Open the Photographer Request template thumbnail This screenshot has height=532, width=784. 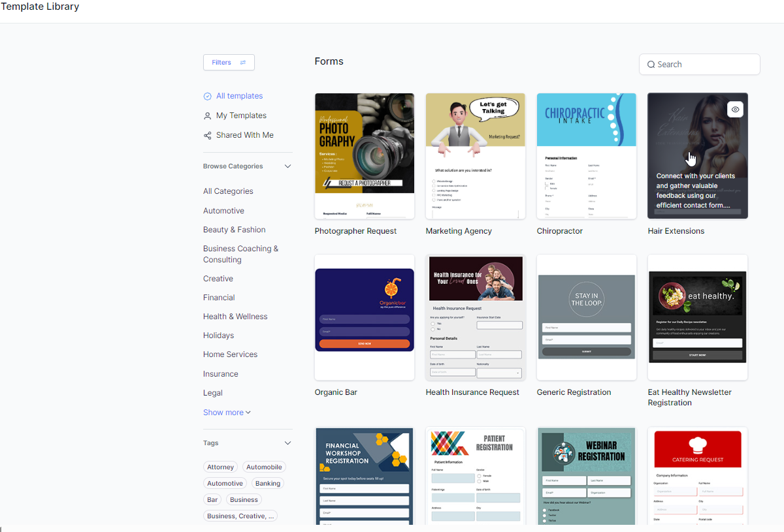click(365, 156)
